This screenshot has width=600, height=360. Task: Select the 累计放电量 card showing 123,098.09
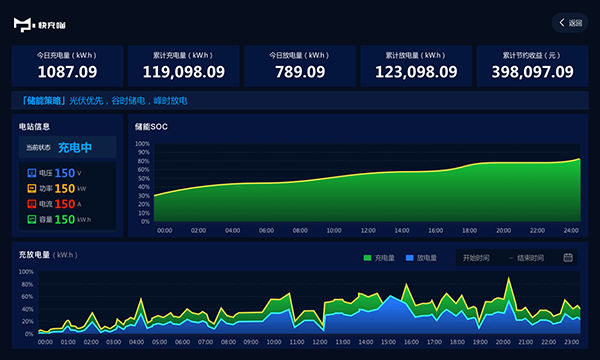pos(416,66)
